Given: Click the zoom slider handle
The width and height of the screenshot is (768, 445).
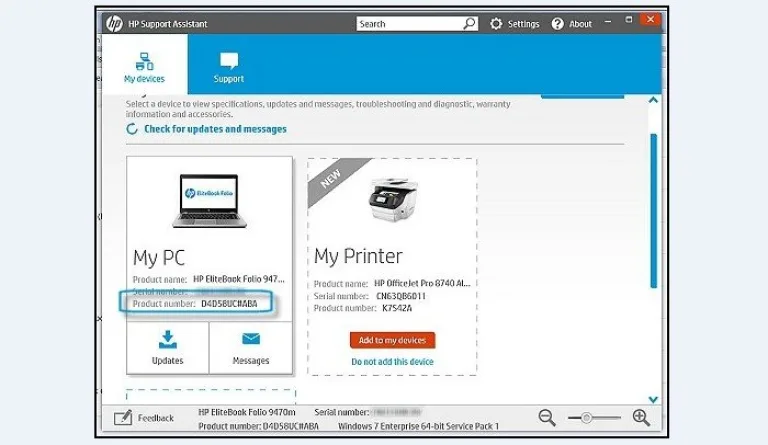Looking at the screenshot, I should click(586, 418).
